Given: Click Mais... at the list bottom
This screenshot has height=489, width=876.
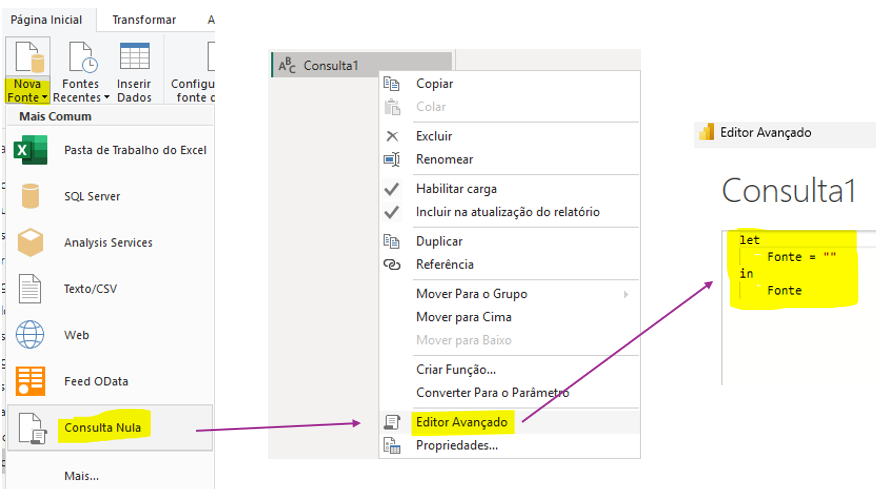Looking at the screenshot, I should [83, 476].
